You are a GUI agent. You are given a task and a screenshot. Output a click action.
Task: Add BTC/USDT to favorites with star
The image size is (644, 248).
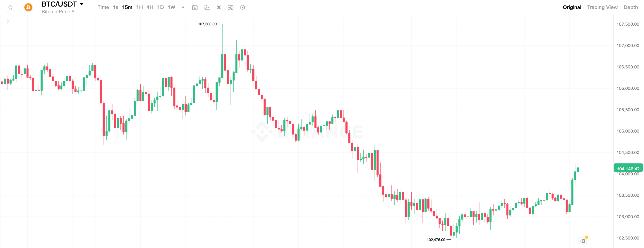10,7
